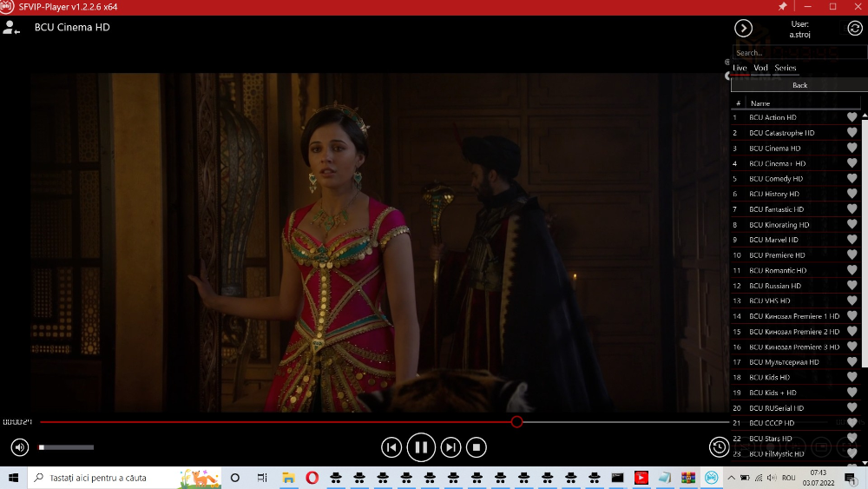Viewport: 868px width, 489px height.
Task: Show hidden system tray icons
Action: click(x=731, y=478)
